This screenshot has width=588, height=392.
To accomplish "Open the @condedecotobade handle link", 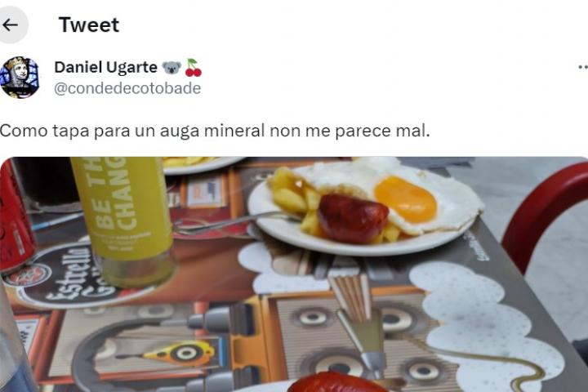I will [127, 88].
